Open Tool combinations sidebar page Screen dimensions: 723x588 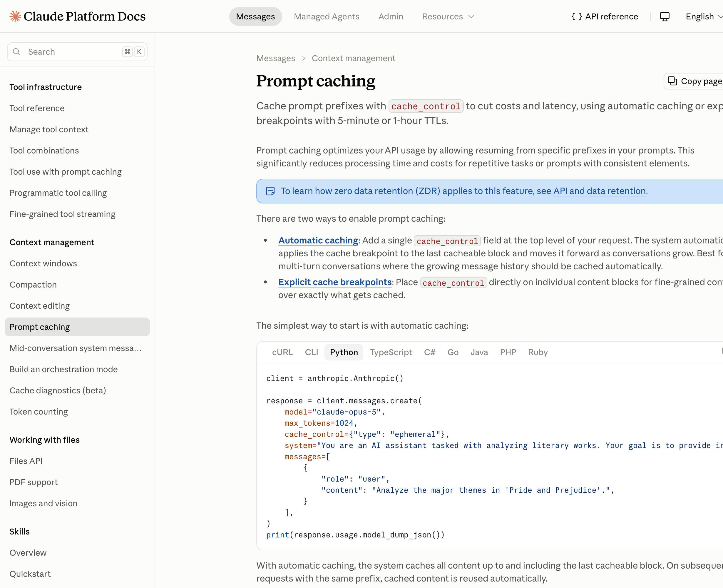[x=44, y=151]
